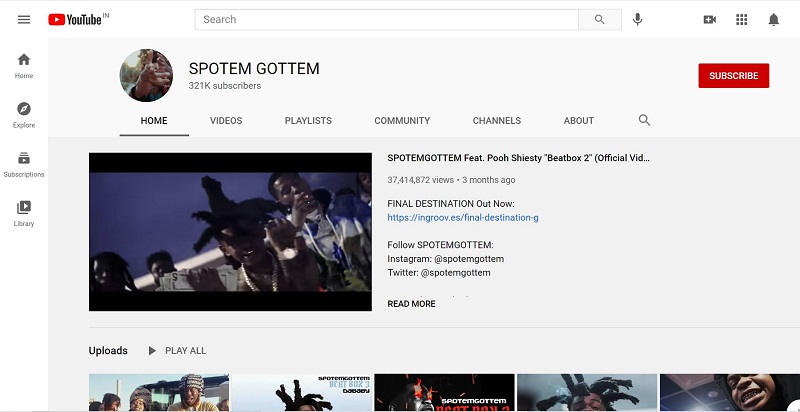Switch to the PLAYLISTS tab
The height and width of the screenshot is (412, 800).
click(x=308, y=121)
